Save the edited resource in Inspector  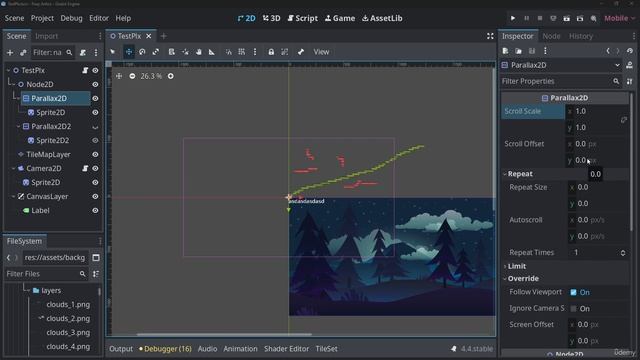[532, 51]
